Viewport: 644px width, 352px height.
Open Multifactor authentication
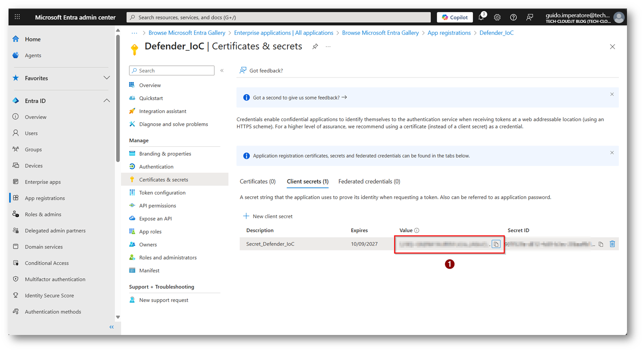(x=55, y=279)
